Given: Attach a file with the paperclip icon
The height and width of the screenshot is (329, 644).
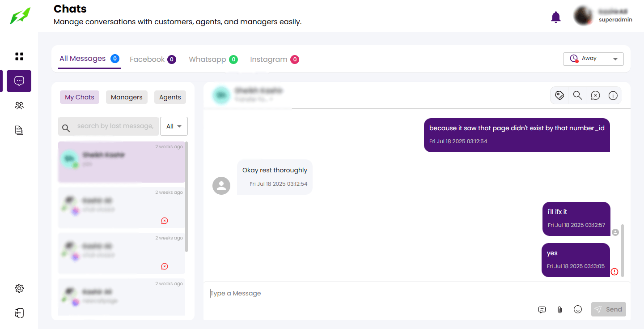Looking at the screenshot, I should click(559, 310).
